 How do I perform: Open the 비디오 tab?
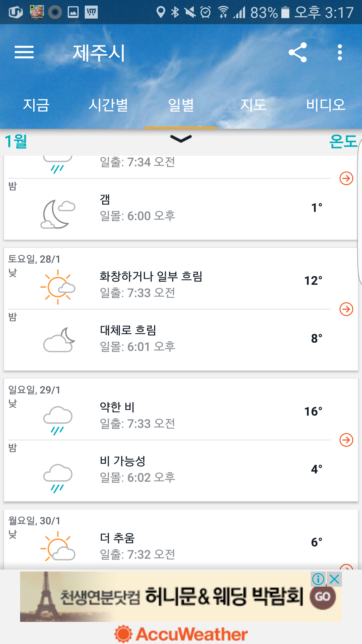click(x=326, y=105)
